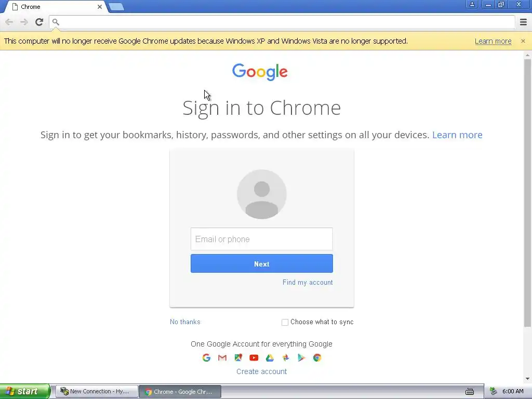Click the address bar field
This screenshot has width=532, height=399.
282,22
